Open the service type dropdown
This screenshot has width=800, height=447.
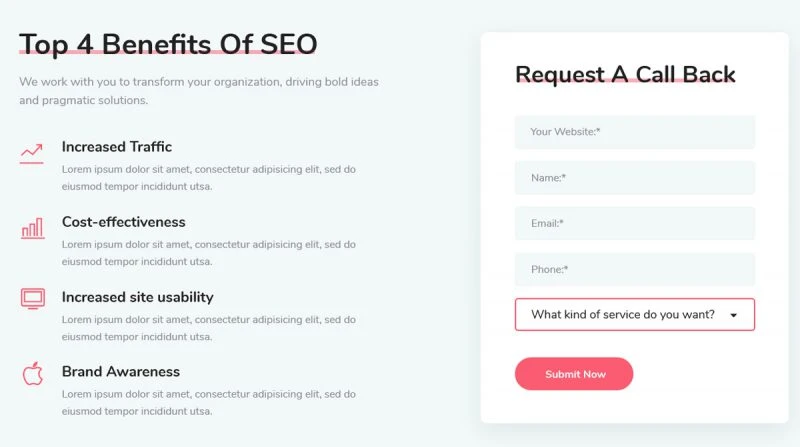(622, 314)
